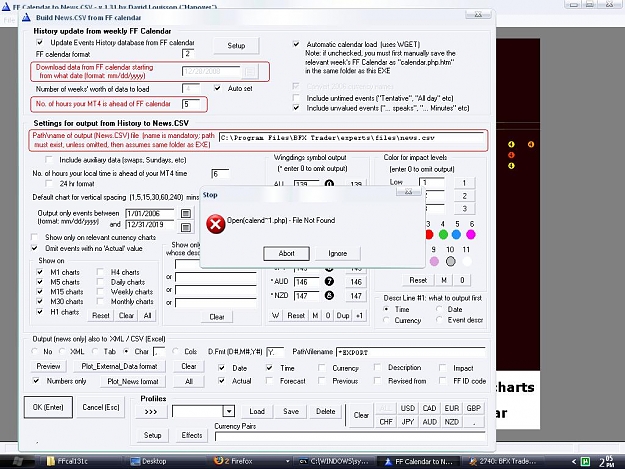Pick the magenta impact color swatch

[x=471, y=235]
